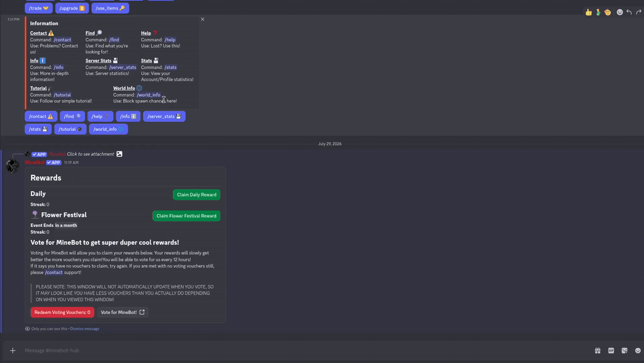Close the Information embed

202,19
